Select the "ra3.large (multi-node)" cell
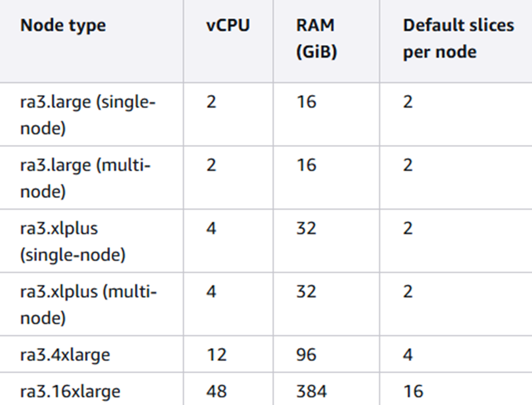The height and width of the screenshot is (405, 532). point(85,178)
